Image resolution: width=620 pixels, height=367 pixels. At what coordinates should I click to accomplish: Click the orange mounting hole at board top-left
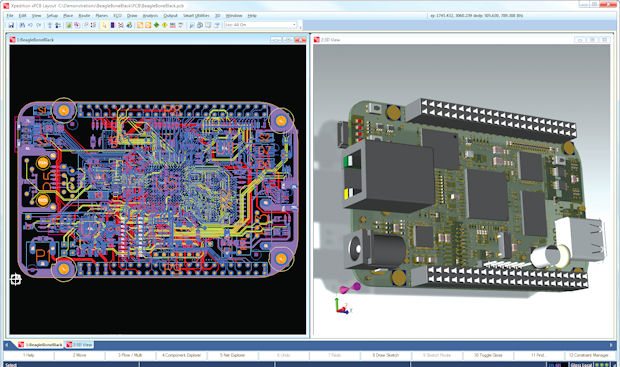click(x=64, y=111)
